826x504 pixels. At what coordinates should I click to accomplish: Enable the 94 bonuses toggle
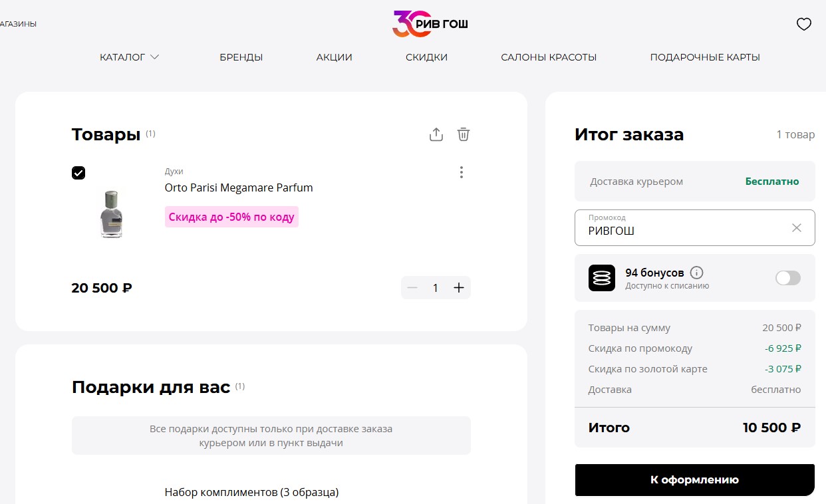[788, 278]
